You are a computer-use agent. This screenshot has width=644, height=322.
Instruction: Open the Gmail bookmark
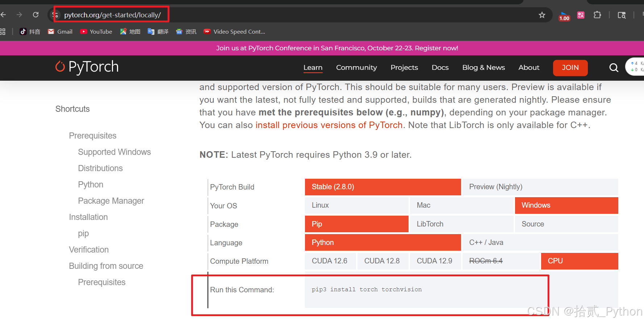(60, 32)
